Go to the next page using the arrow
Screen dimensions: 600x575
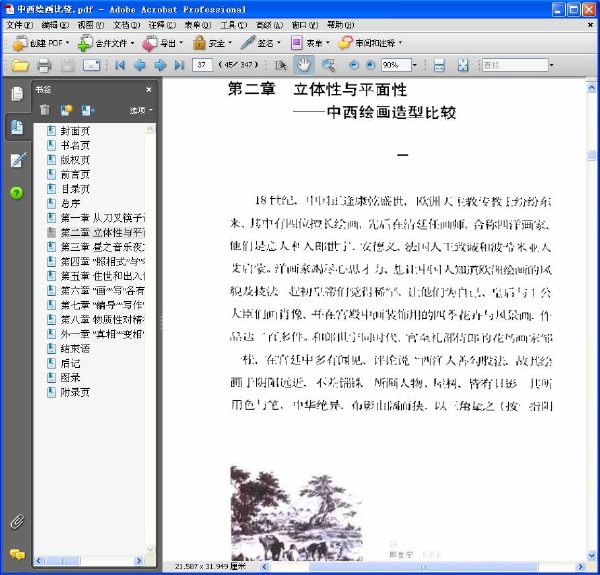pyautogui.click(x=160, y=65)
